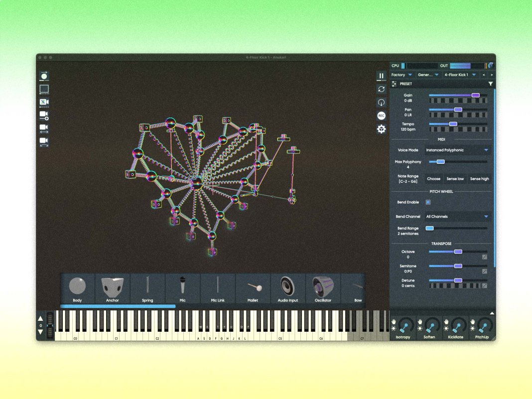Open the Voice Mode Instanced Polyphonic dropdown

click(457, 150)
